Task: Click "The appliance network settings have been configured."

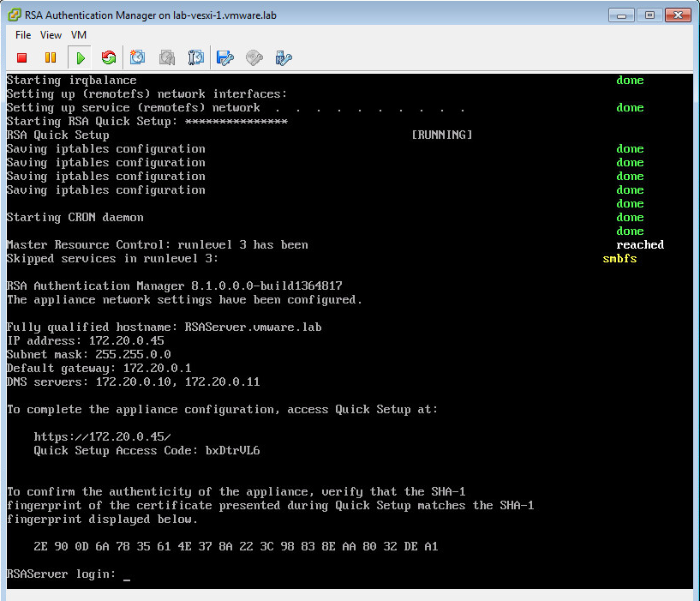Action: pyautogui.click(x=184, y=300)
